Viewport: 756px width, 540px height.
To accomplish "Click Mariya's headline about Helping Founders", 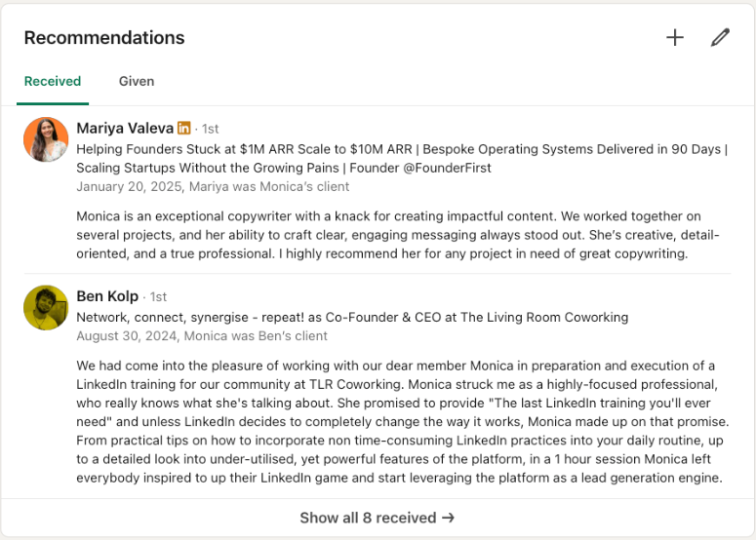I will coord(401,150).
